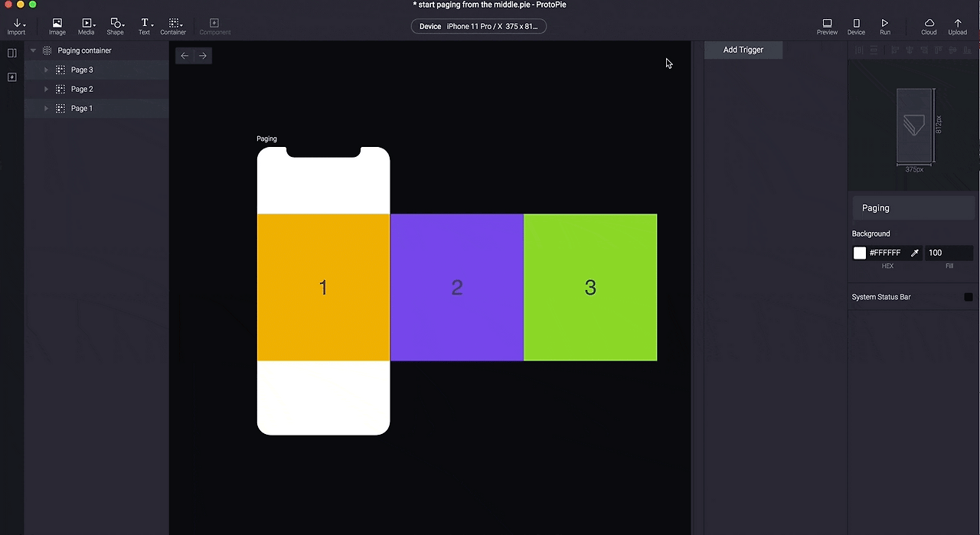Align vertical centers icon
The width and height of the screenshot is (980, 535).
pos(953,51)
